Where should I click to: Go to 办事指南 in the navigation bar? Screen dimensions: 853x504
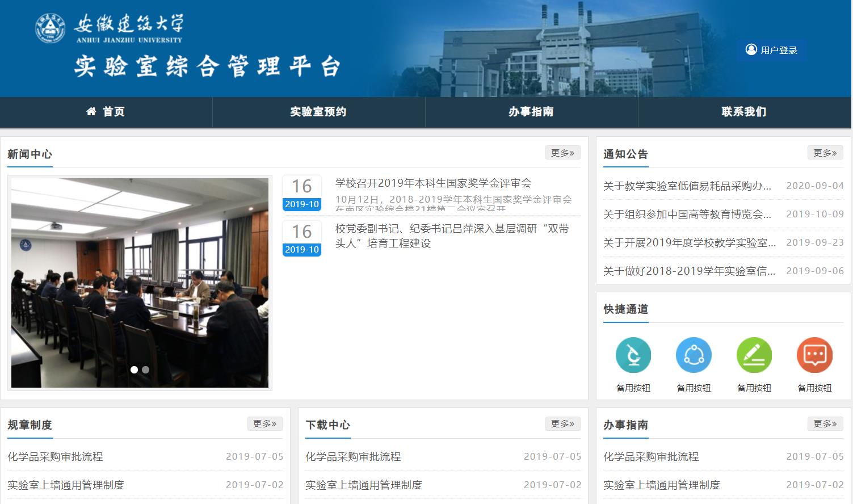pyautogui.click(x=531, y=112)
